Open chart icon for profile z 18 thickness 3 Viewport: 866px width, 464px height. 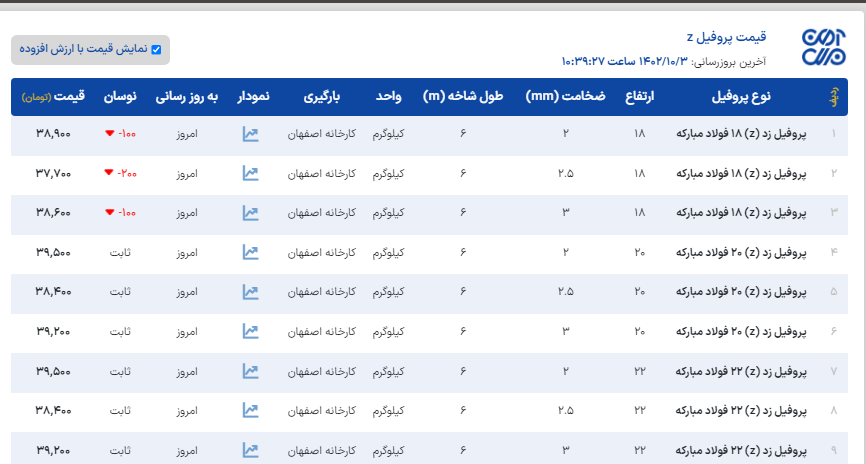tap(250, 213)
